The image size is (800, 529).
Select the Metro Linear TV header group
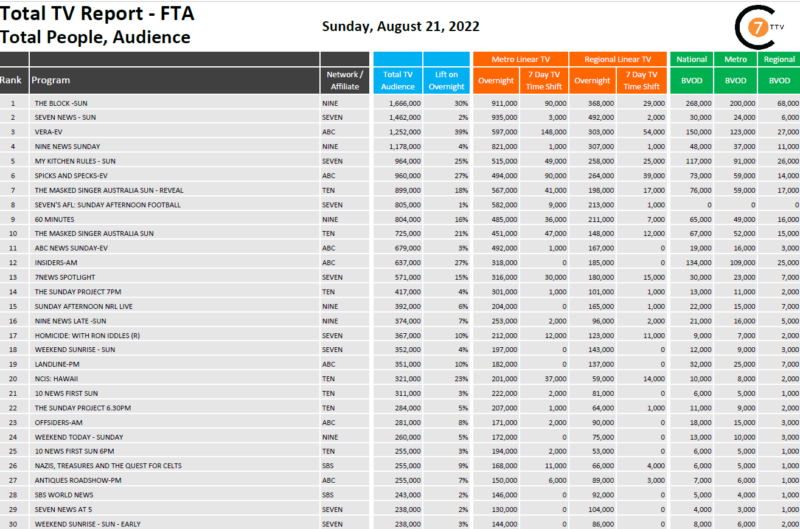[520, 59]
